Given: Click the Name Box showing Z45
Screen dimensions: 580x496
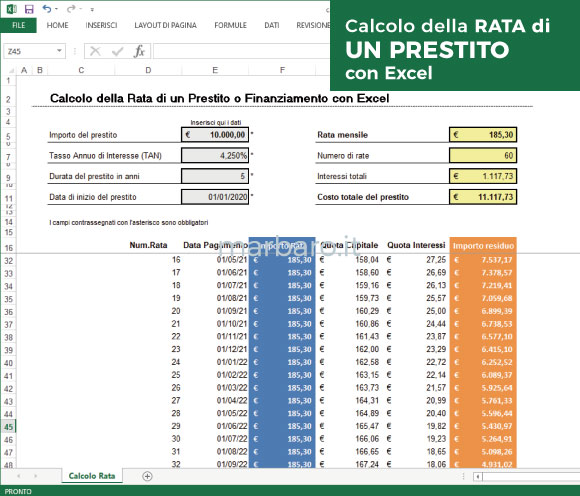Looking at the screenshot, I should [x=30, y=51].
